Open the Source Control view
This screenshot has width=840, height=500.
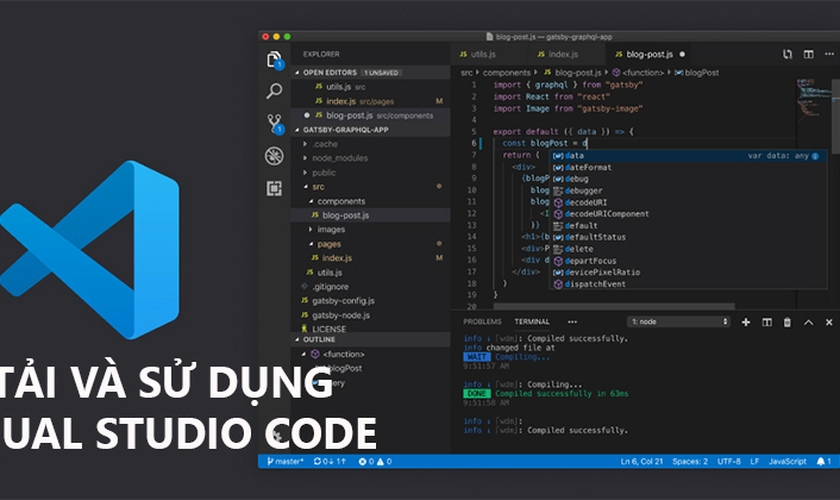274,123
